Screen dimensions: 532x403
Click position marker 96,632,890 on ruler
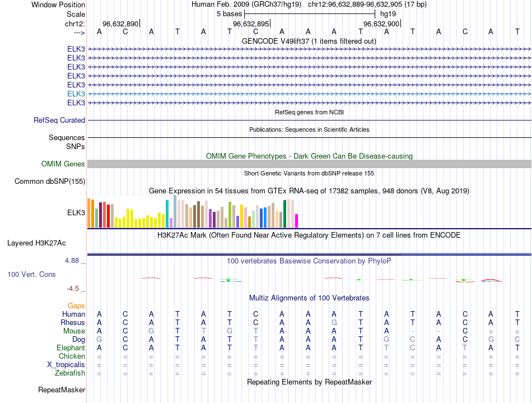click(120, 24)
